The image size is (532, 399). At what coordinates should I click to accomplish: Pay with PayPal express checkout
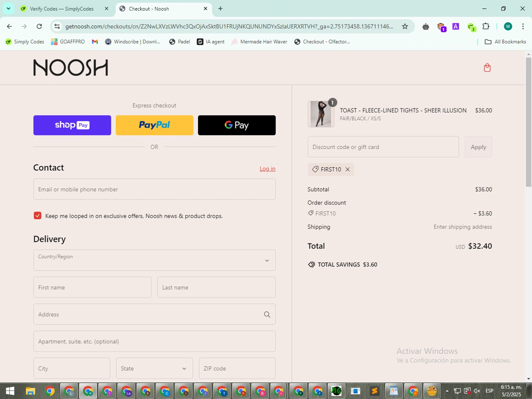[154, 125]
